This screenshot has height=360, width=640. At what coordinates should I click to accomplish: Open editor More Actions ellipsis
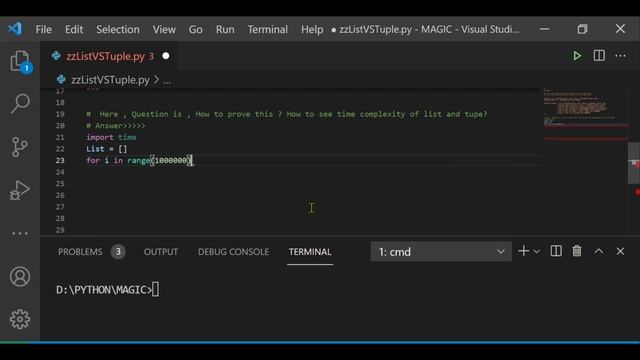pos(620,56)
